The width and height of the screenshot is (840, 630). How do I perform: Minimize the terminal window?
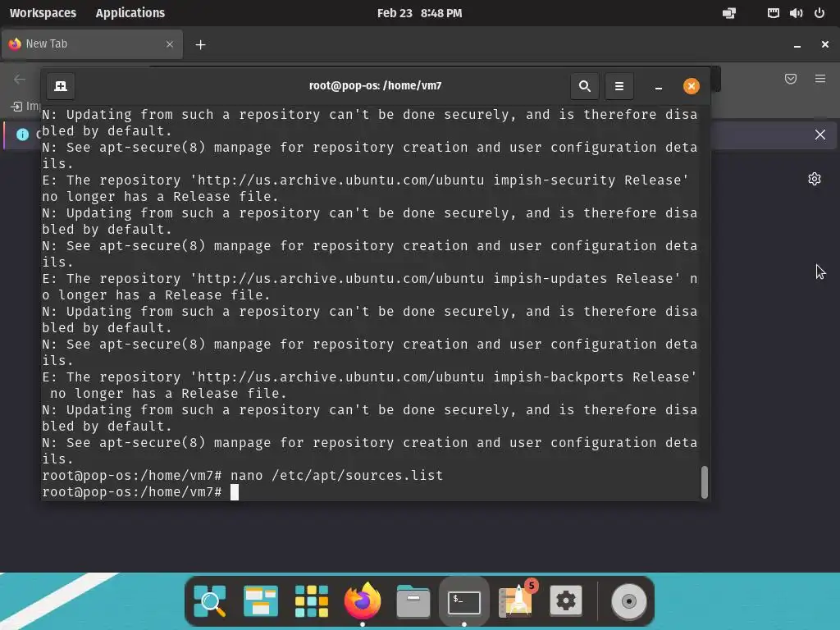(659, 87)
